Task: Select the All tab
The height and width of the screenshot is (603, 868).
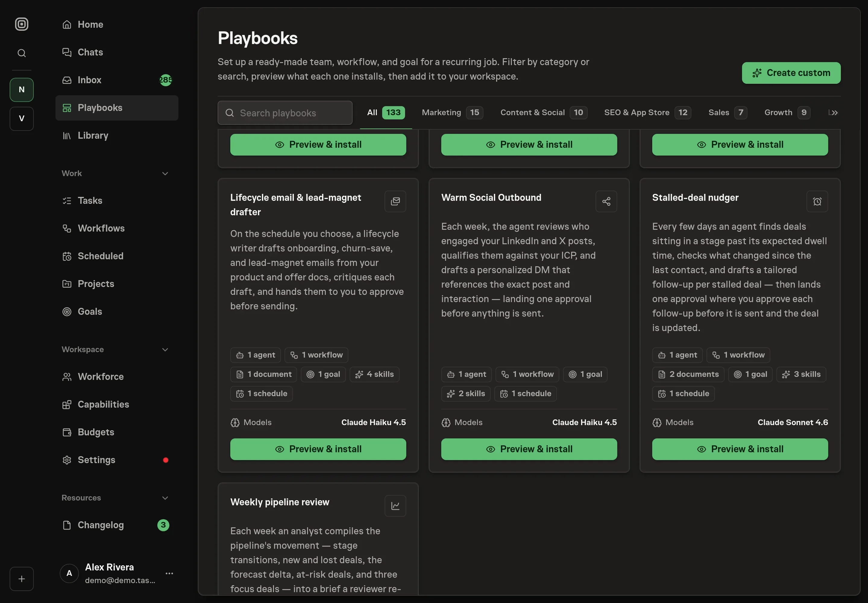Action: click(x=386, y=112)
